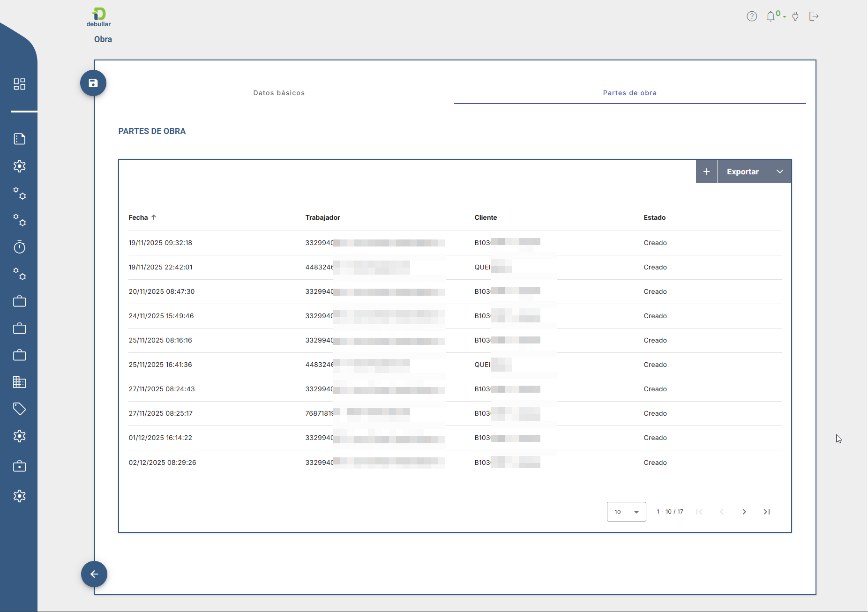Click the logout icon in the header
This screenshot has width=868, height=612.
[x=814, y=16]
